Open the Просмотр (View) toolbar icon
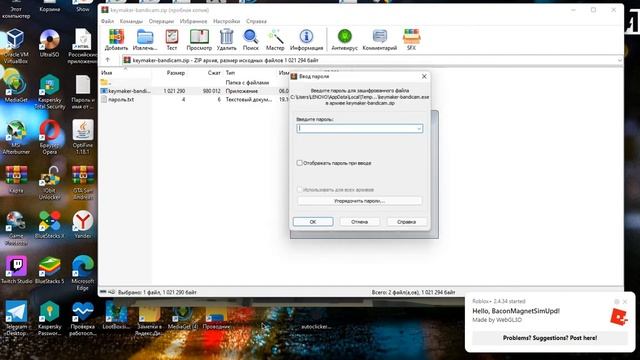This screenshot has width=640, height=360. tap(199, 40)
